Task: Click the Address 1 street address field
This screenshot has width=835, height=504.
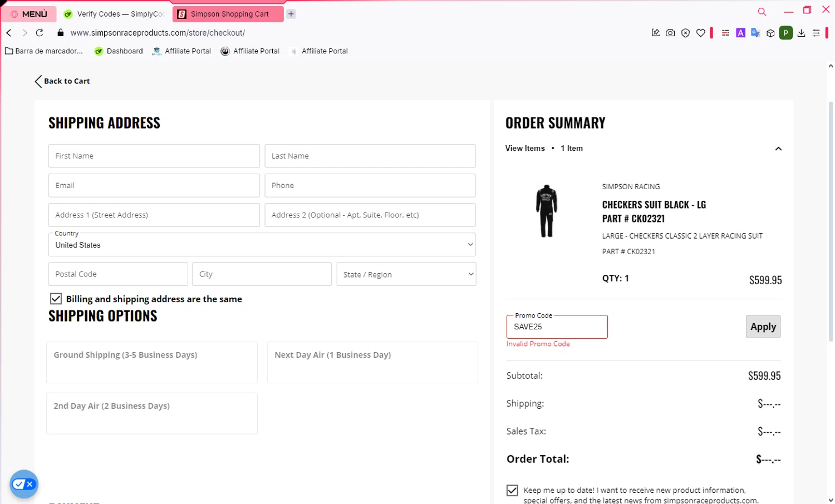Action: [154, 215]
